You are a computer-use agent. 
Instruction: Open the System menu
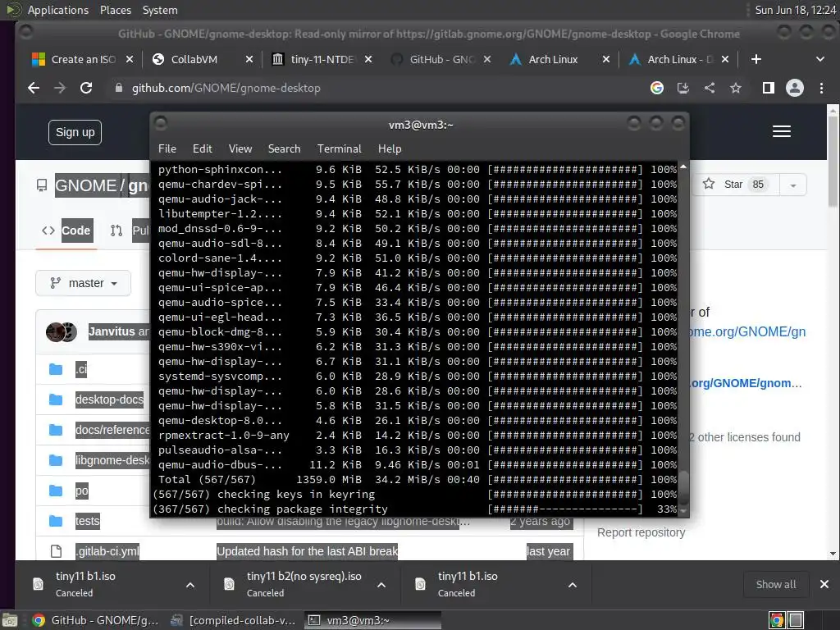pos(160,10)
